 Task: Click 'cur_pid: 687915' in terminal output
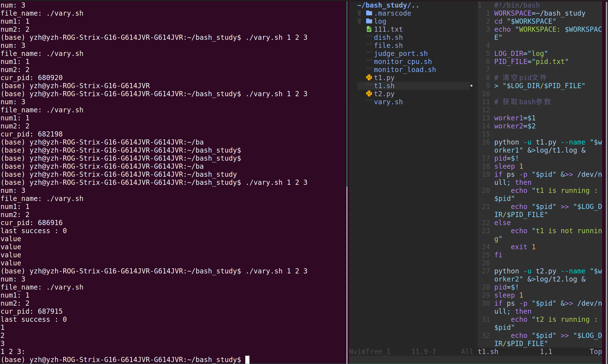click(x=32, y=311)
